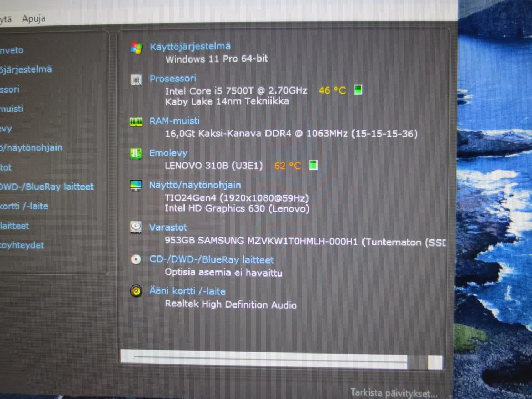The height and width of the screenshot is (399, 532).
Task: Click the motherboard icon beside Emolevy
Action: pyautogui.click(x=136, y=154)
